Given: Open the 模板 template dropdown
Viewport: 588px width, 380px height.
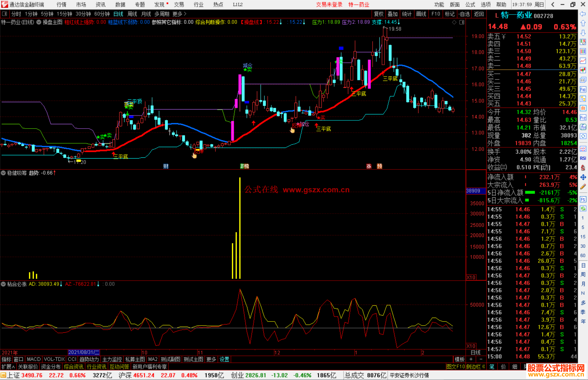Looking at the screenshot, I should [460, 359].
